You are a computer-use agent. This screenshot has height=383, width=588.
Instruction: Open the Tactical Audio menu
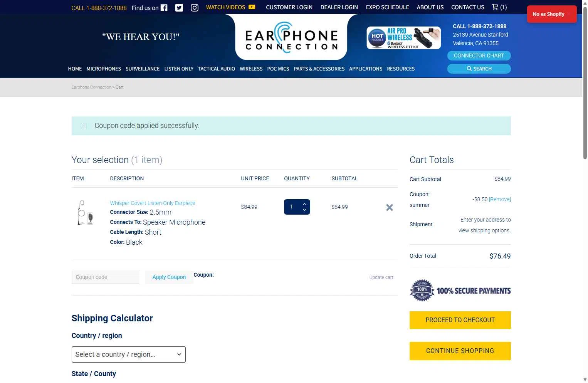point(217,69)
